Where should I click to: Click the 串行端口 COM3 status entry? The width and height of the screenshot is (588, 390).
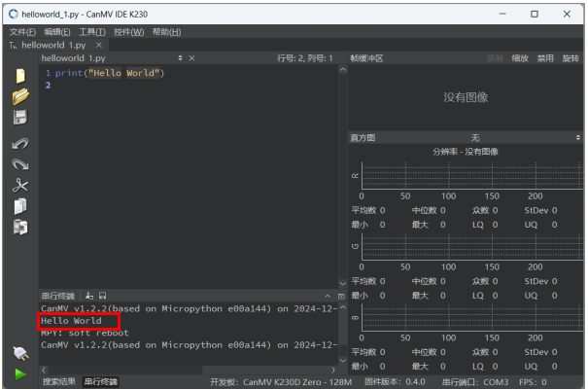475,382
